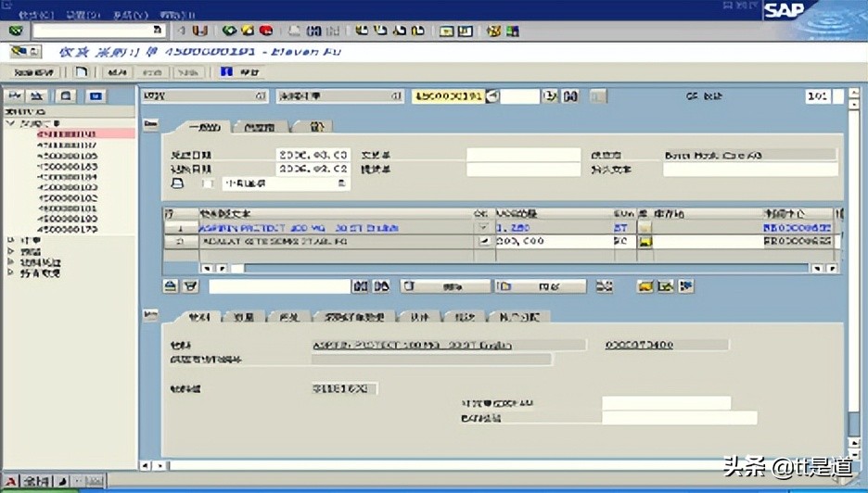Click the trash can Delete button under item table

[446, 286]
